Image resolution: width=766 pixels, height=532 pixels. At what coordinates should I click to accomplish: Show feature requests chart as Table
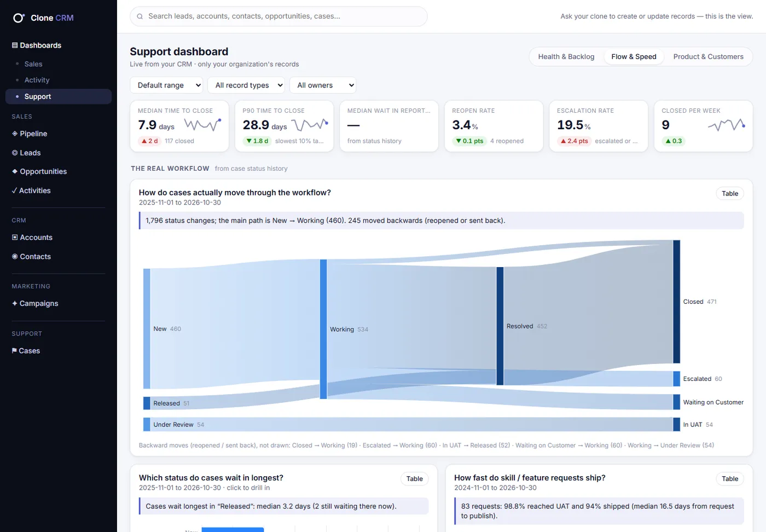pyautogui.click(x=730, y=479)
